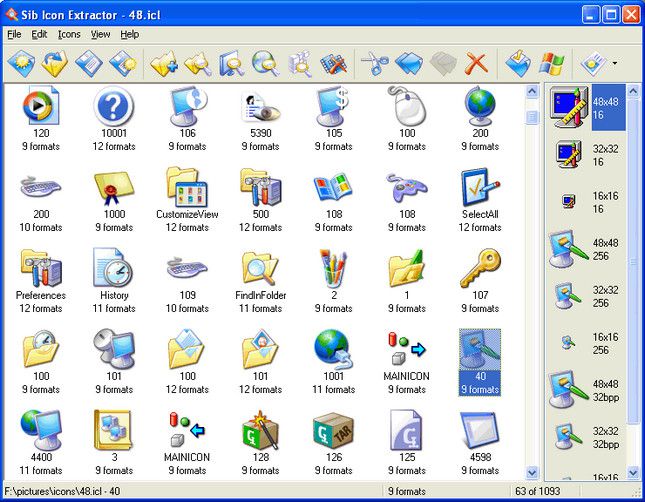The width and height of the screenshot is (645, 502).
Task: Open the Edit menu
Action: click(x=39, y=35)
